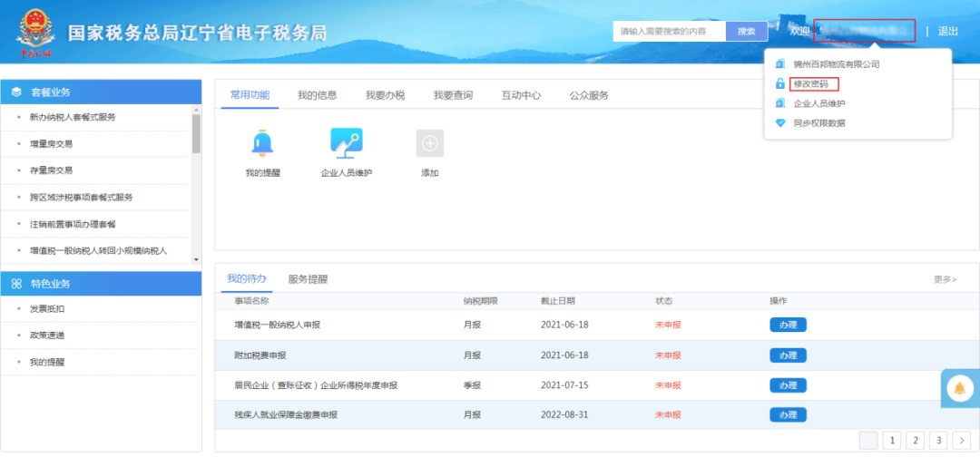
Task: Click the lock icon beside 修改密码
Action: tap(779, 83)
